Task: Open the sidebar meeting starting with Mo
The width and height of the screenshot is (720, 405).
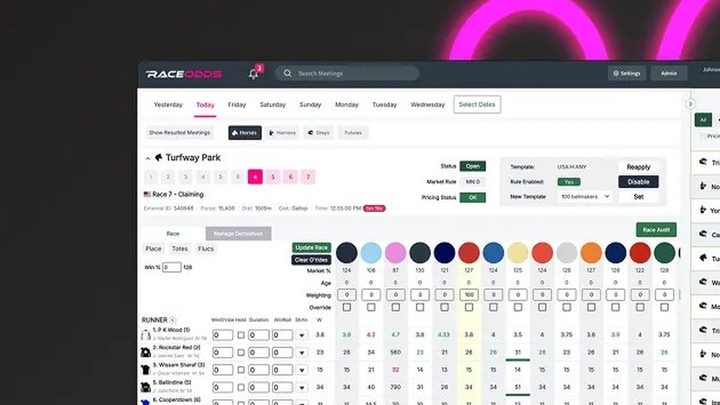Action: [x=708, y=306]
